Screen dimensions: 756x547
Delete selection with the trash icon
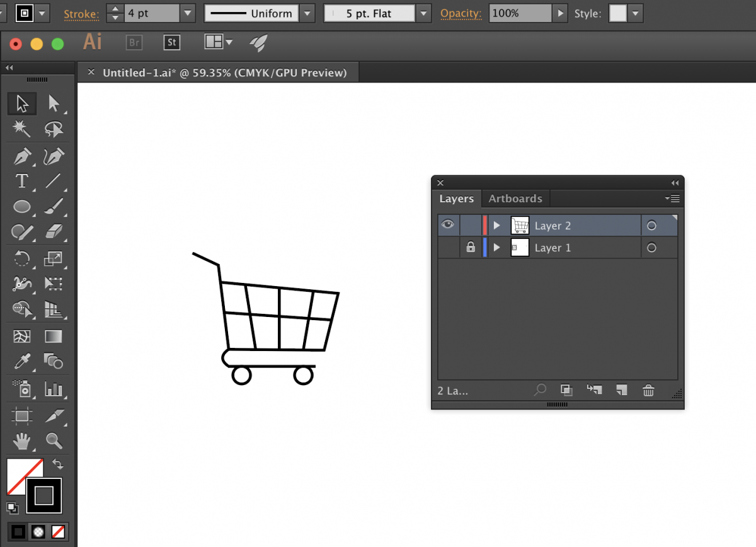(648, 391)
